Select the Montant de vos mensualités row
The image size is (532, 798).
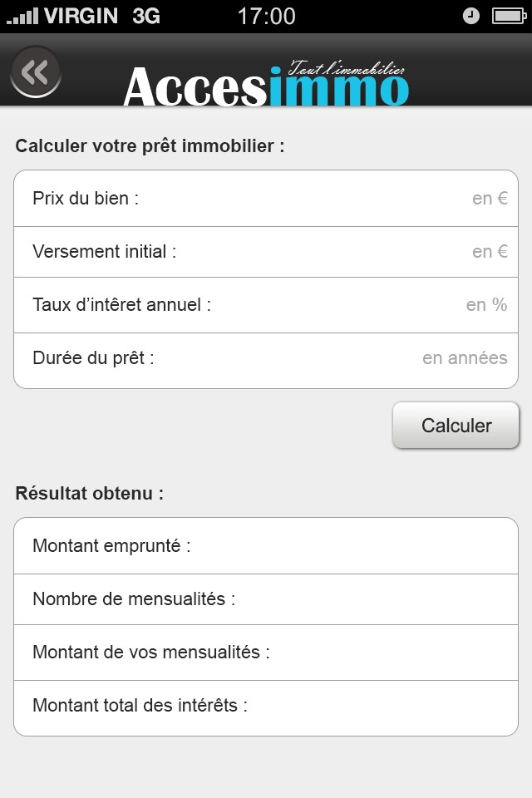[266, 653]
